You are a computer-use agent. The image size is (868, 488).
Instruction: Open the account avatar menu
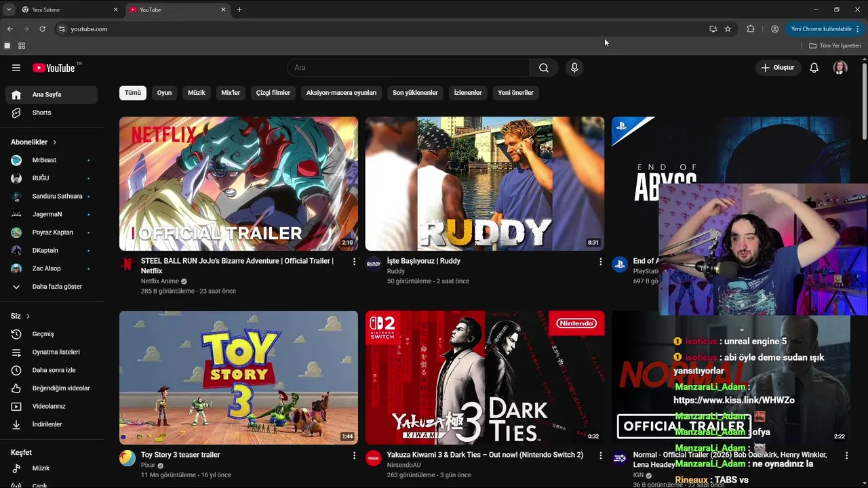[x=840, y=68]
